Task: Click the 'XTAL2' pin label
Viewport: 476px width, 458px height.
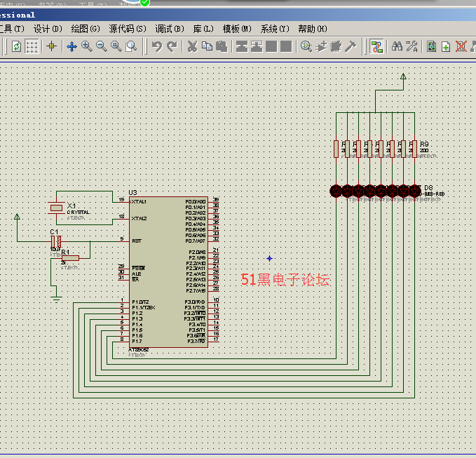Action: pos(139,218)
